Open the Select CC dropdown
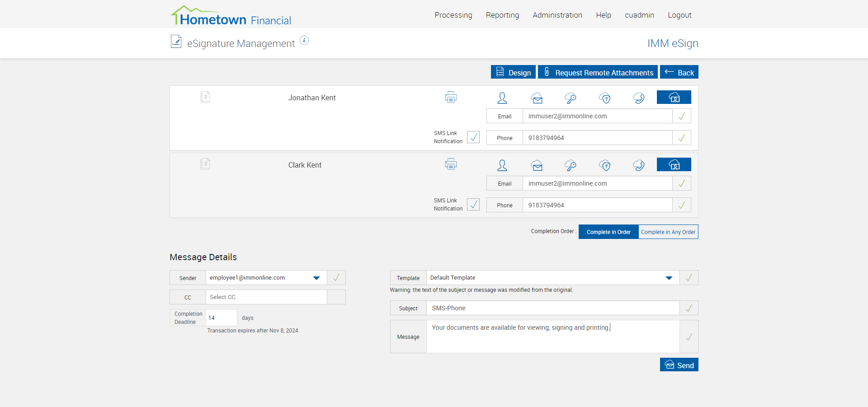 (266, 297)
